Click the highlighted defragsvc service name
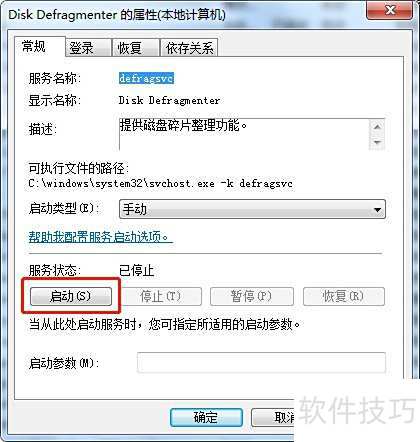The image size is (420, 442). pyautogui.click(x=146, y=78)
